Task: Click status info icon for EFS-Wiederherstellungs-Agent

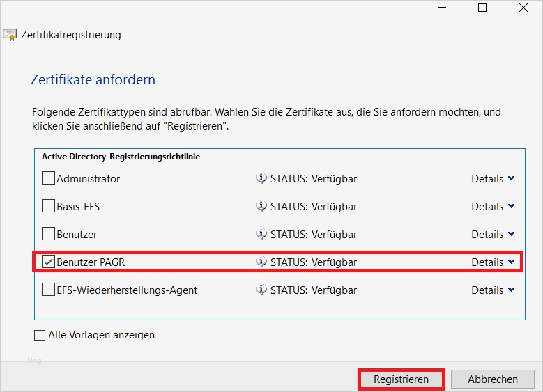Action: coord(261,290)
